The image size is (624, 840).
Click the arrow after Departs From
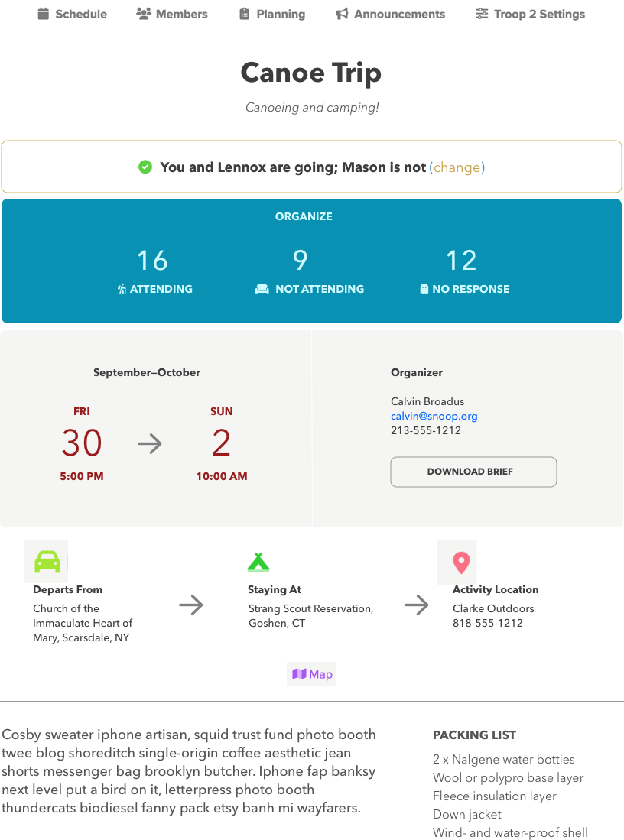[191, 605]
